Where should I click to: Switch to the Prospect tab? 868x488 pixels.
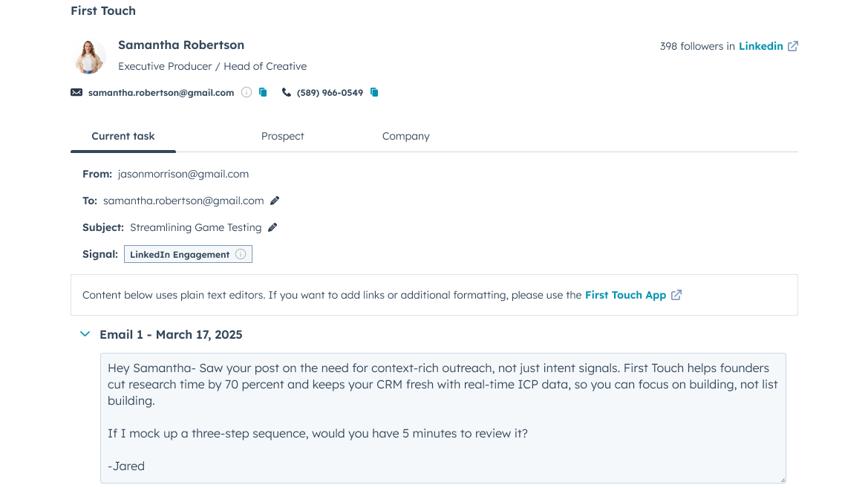tap(282, 136)
